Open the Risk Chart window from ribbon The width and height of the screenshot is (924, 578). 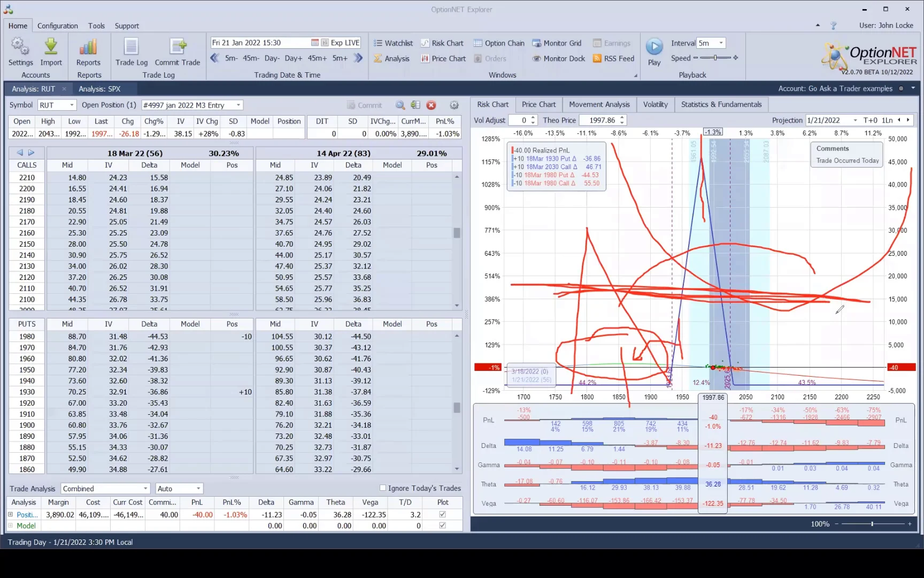(442, 43)
